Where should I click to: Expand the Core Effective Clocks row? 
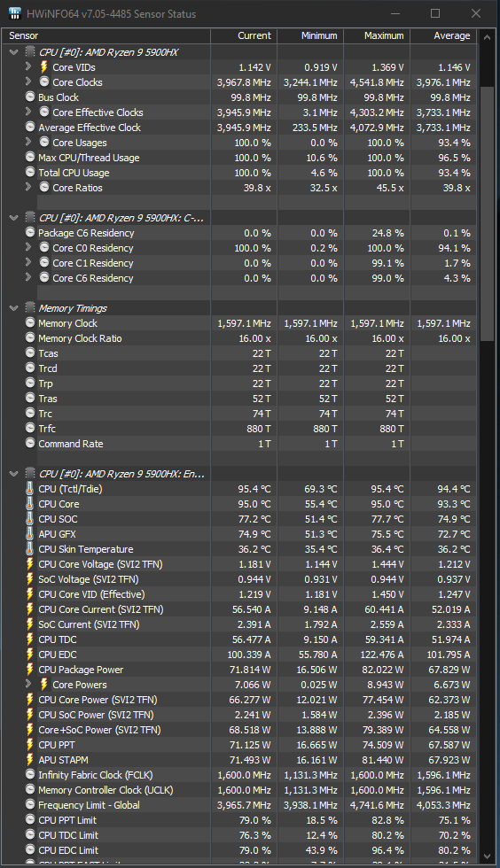click(x=28, y=112)
